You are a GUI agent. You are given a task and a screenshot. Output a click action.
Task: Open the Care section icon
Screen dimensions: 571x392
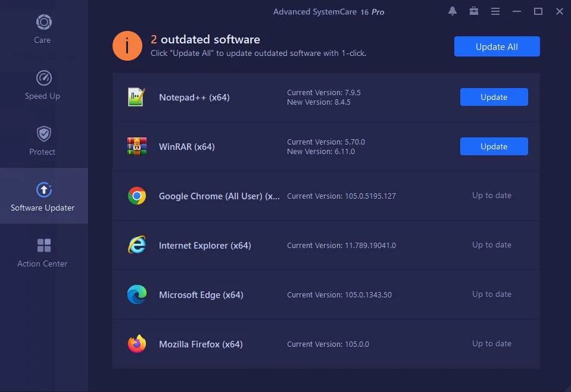tap(43, 22)
